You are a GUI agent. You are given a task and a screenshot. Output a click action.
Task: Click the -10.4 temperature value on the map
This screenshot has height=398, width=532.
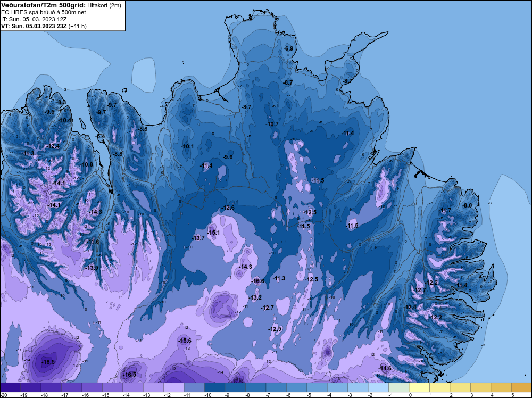65,120
